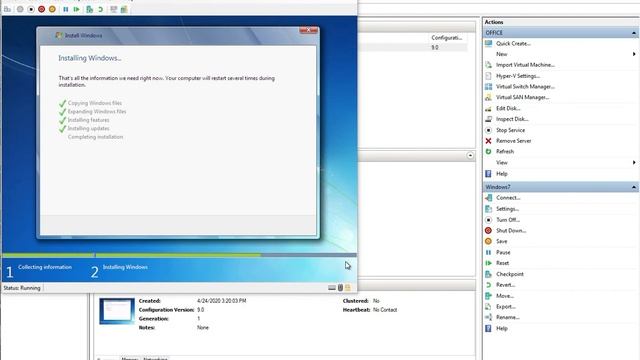Image resolution: width=640 pixels, height=360 pixels.
Task: Click Stop Service in Actions pane
Action: (x=510, y=130)
